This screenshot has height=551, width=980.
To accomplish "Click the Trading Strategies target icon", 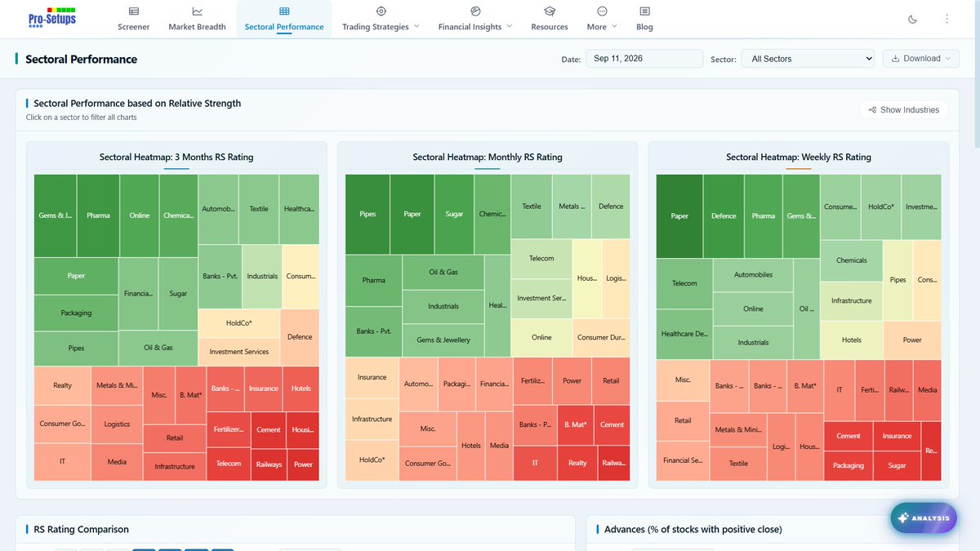I will pos(381,11).
